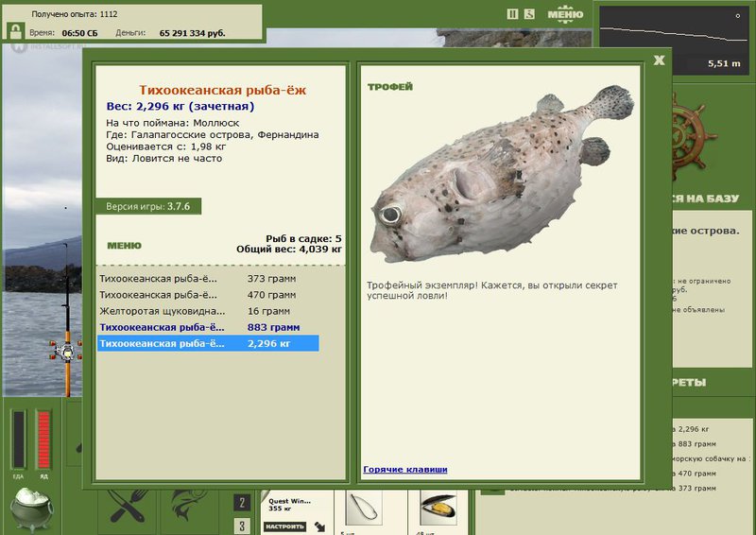Click the S icon beside the pause button
Image resolution: width=756 pixels, height=535 pixels.
(x=529, y=14)
